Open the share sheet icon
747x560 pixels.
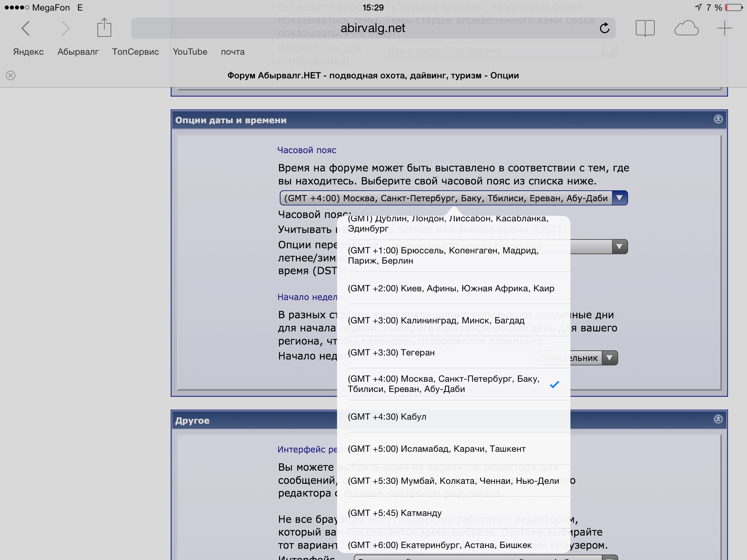104,28
